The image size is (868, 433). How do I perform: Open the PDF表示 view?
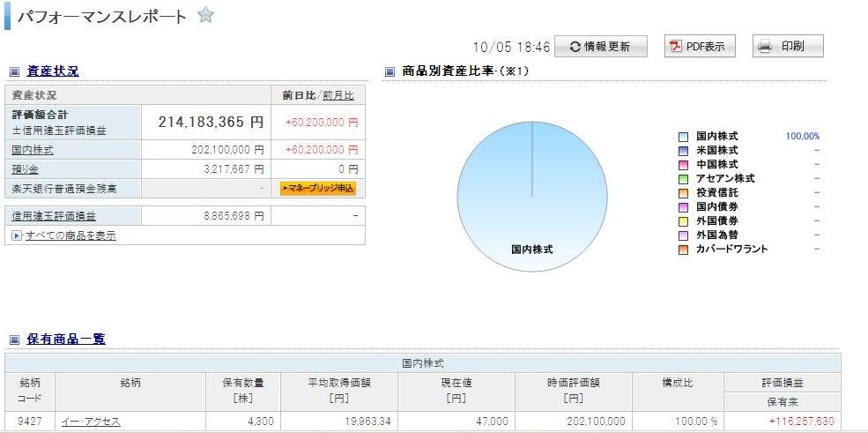[699, 47]
